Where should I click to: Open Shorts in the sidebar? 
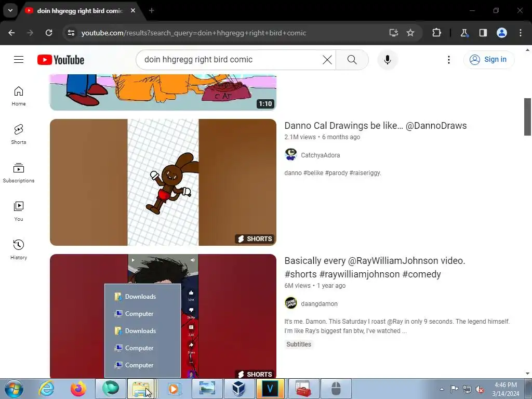click(x=19, y=135)
